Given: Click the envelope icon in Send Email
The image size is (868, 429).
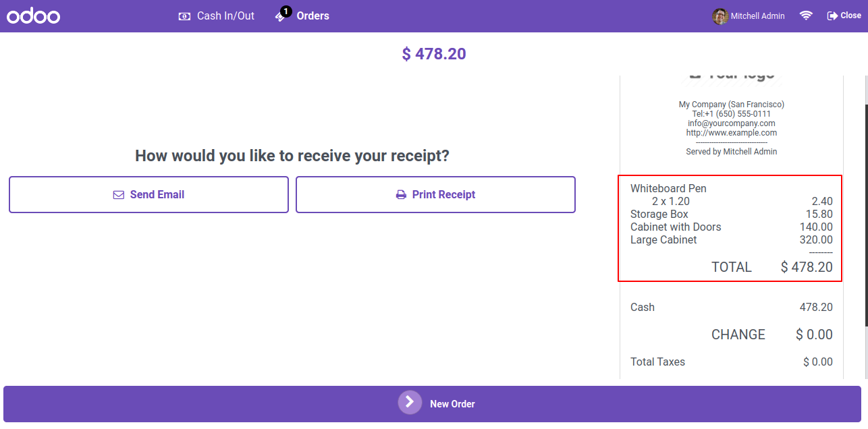Looking at the screenshot, I should click(119, 195).
